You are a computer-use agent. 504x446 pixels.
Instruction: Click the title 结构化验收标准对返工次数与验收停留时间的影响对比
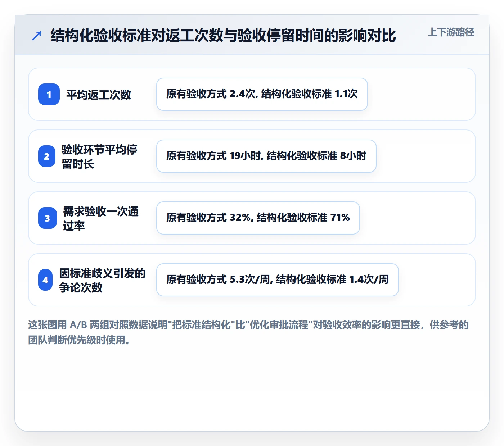point(223,36)
